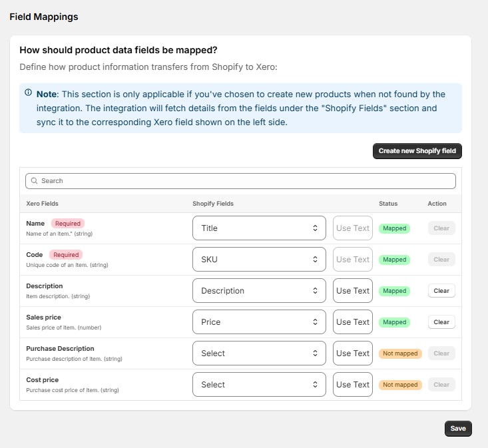Click the Field Mappings page heading
The height and width of the screenshot is (448, 488).
click(x=44, y=17)
